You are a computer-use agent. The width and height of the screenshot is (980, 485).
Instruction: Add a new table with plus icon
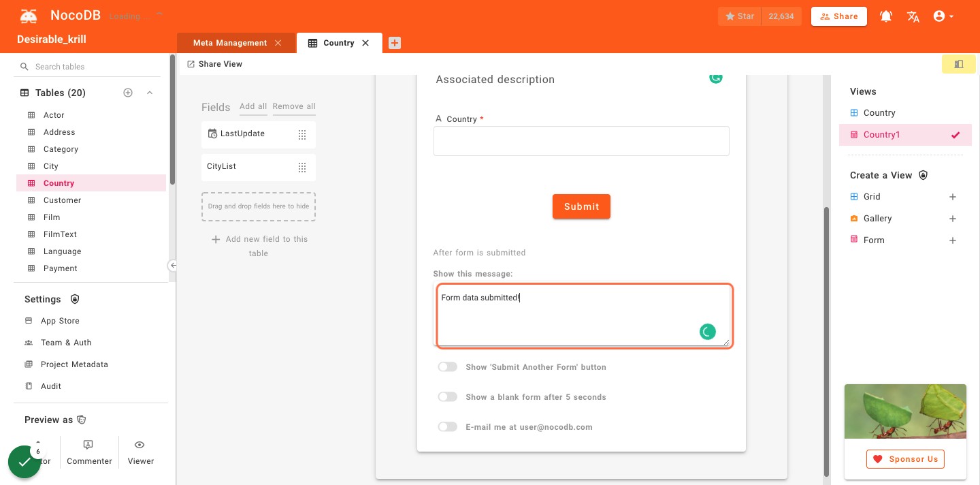pos(128,93)
